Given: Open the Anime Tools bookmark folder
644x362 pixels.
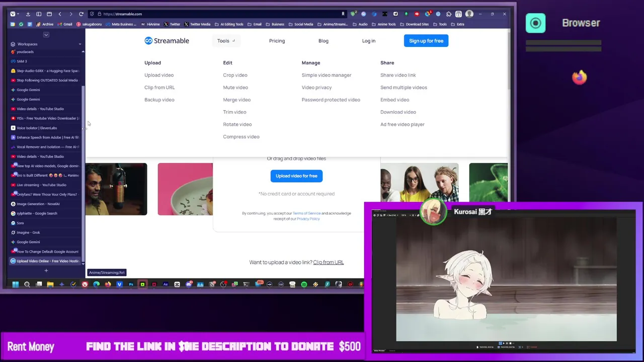Looking at the screenshot, I should click(383, 24).
